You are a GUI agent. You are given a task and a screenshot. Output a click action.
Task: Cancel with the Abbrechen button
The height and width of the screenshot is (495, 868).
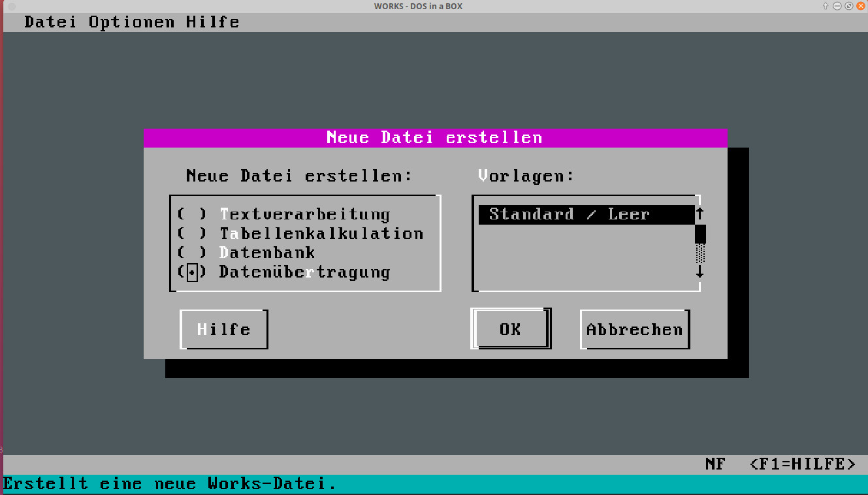pos(635,329)
